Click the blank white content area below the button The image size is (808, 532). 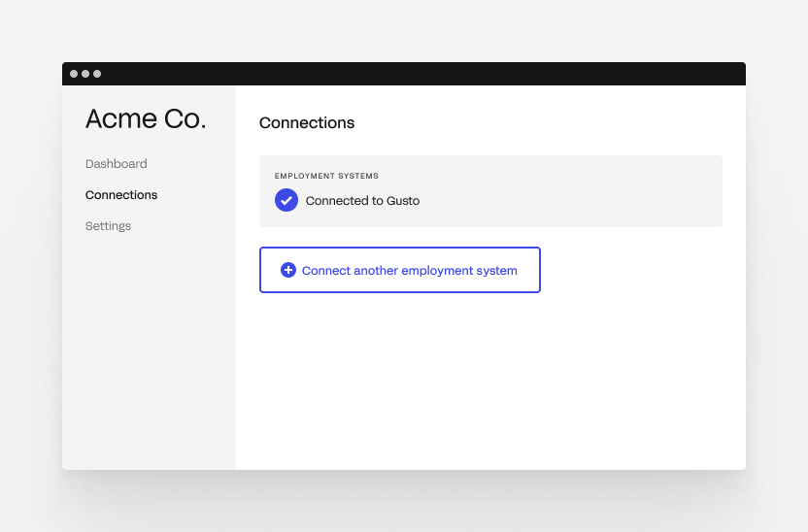point(490,382)
